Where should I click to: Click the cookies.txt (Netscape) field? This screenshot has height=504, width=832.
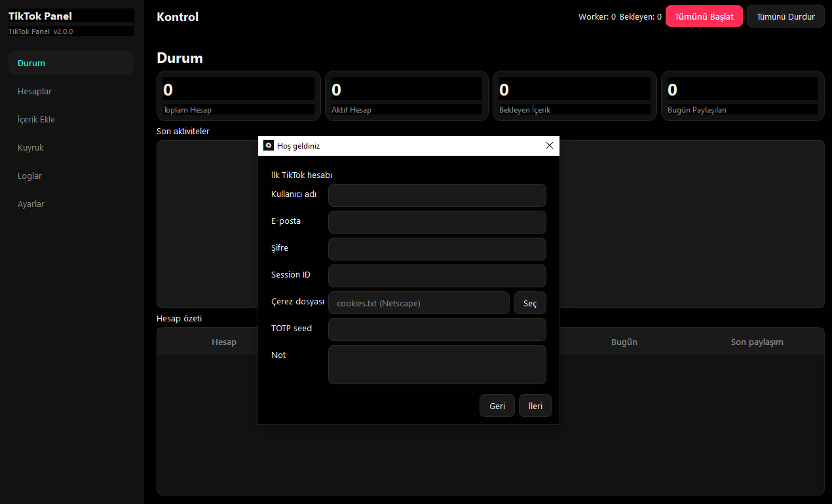tap(419, 303)
